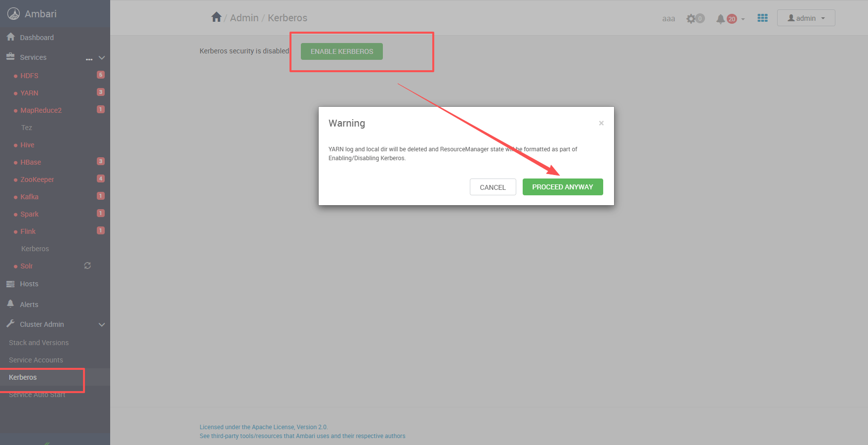Select HDFS service

pyautogui.click(x=29, y=76)
